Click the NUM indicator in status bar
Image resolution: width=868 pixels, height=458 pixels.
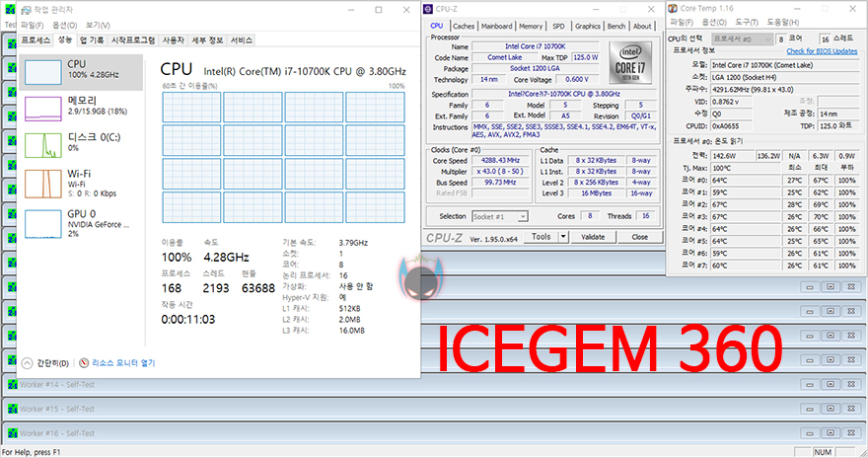(823, 452)
